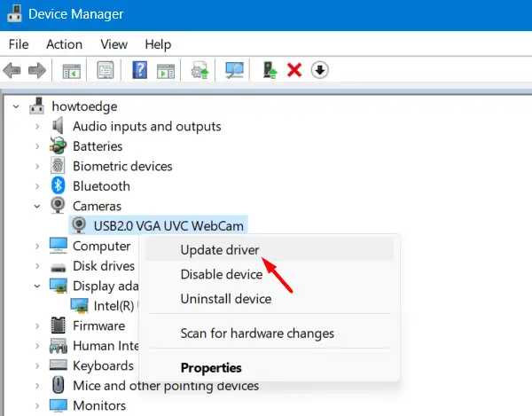Select the Monitors label
532x416 pixels.
coord(99,405)
